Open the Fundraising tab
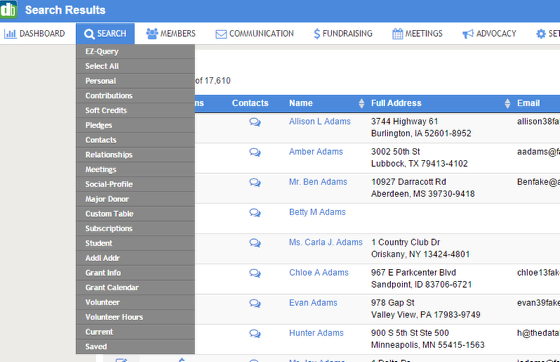Viewport: 560px width, 362px height. 343,34
